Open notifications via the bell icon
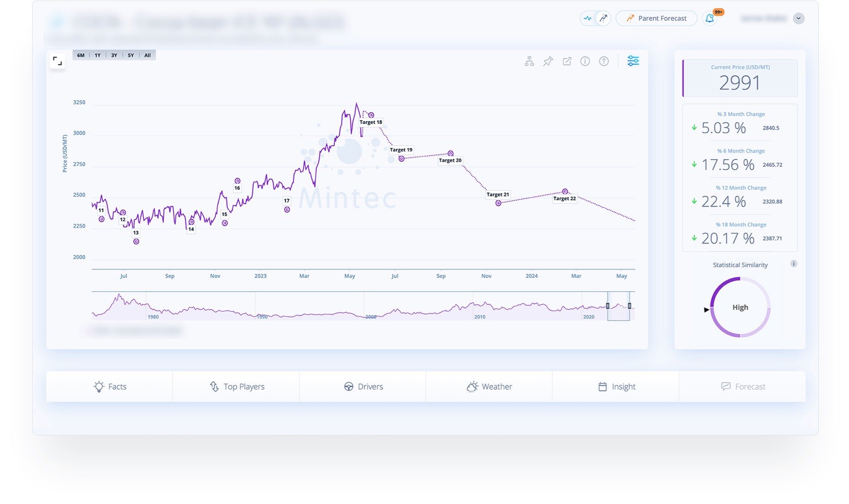849x504 pixels. click(709, 18)
